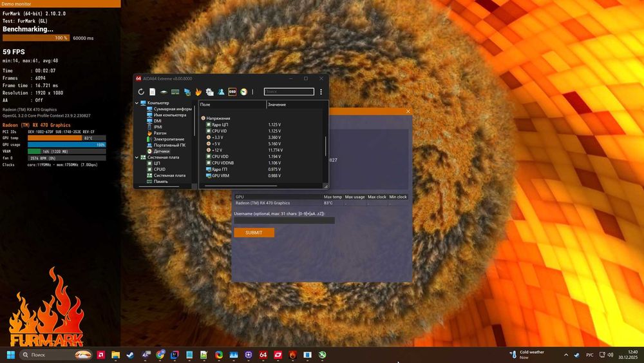
Task: Launch the flame stability test toolbar icon
Action: 198,92
